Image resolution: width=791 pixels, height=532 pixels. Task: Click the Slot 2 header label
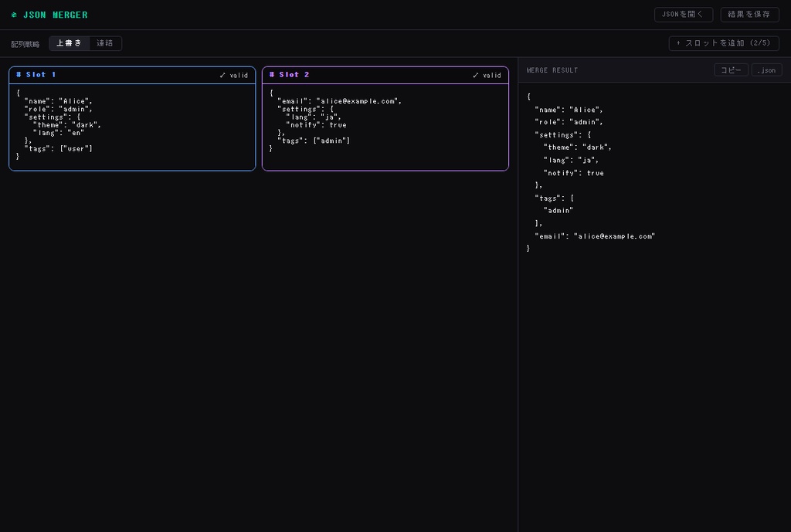pos(294,75)
